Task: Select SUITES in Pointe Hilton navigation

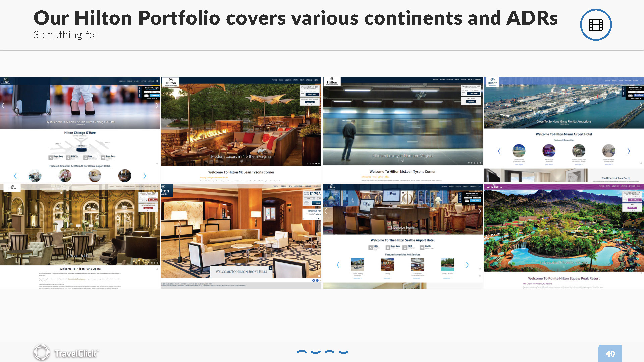Action: pyautogui.click(x=608, y=186)
